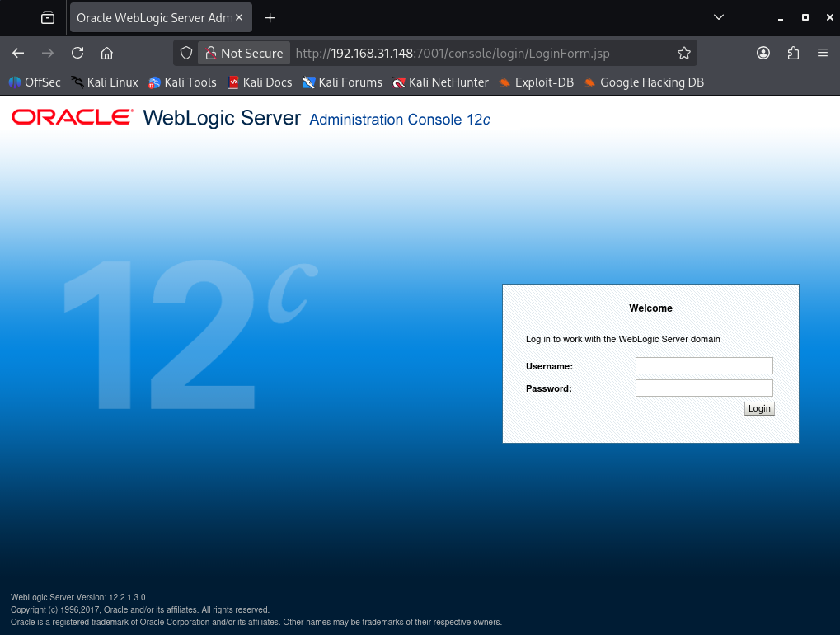Click the back navigation arrow
The height and width of the screenshot is (635, 840).
click(18, 53)
